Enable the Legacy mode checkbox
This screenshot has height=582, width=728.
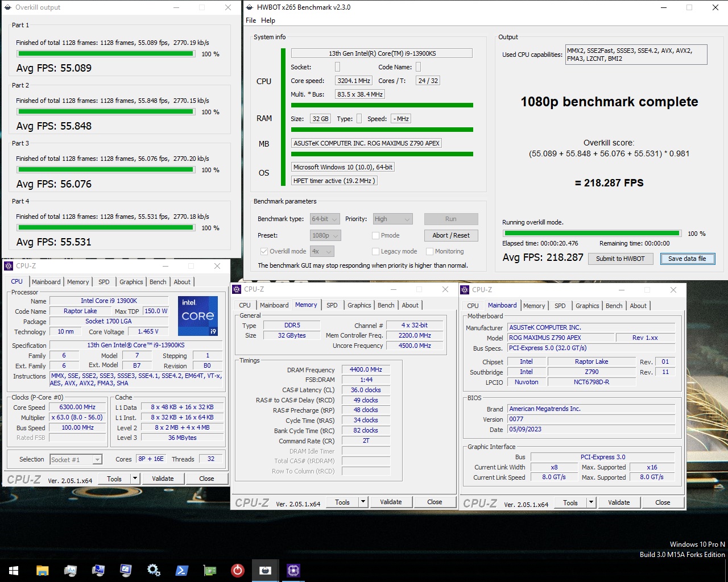(375, 251)
